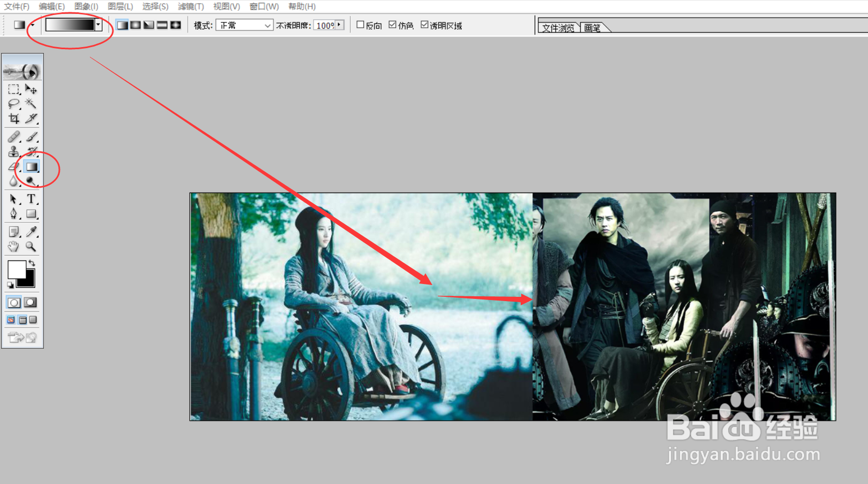Select the Slice tool
The height and width of the screenshot is (484, 868).
(31, 118)
